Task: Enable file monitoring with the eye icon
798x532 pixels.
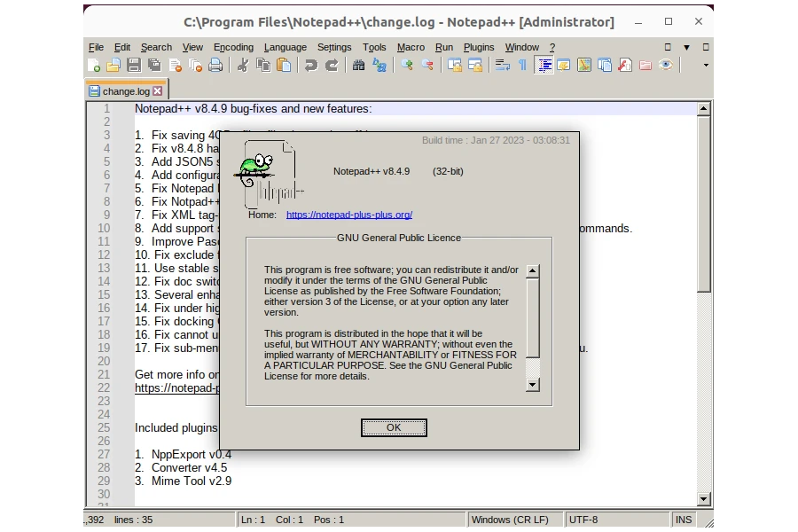Action: click(x=668, y=65)
